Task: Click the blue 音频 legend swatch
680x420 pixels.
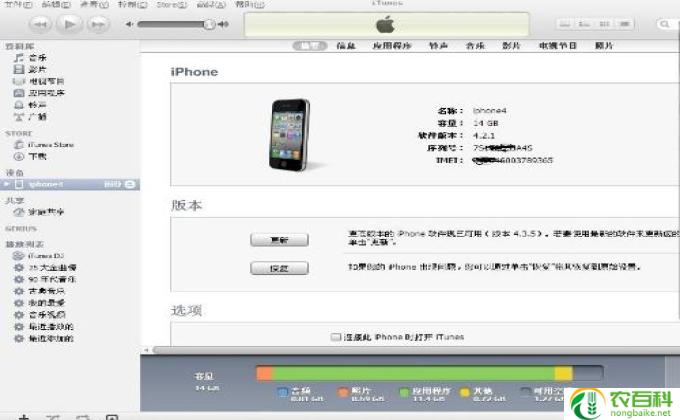Action: click(x=282, y=392)
